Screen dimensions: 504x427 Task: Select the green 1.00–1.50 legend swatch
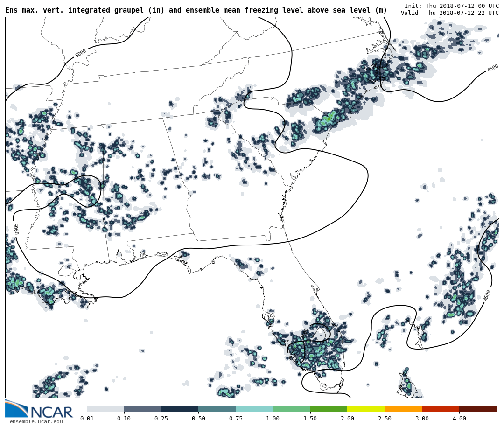291,409
